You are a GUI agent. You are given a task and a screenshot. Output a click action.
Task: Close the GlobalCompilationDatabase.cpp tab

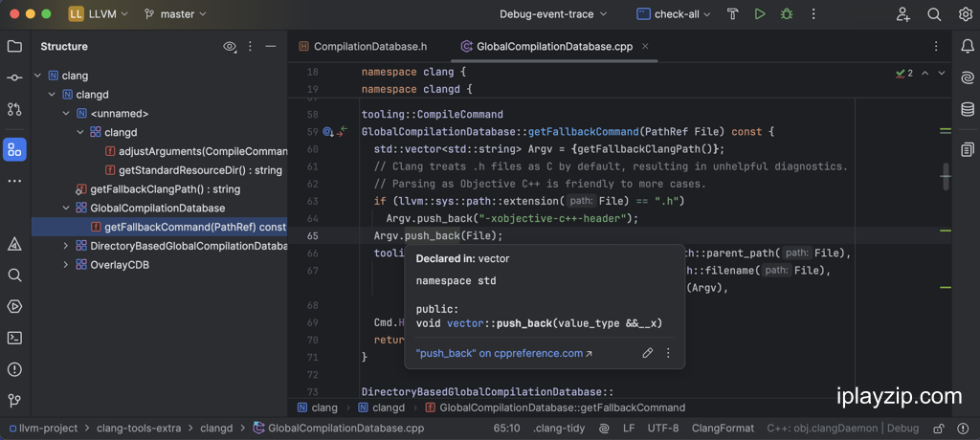(x=645, y=46)
